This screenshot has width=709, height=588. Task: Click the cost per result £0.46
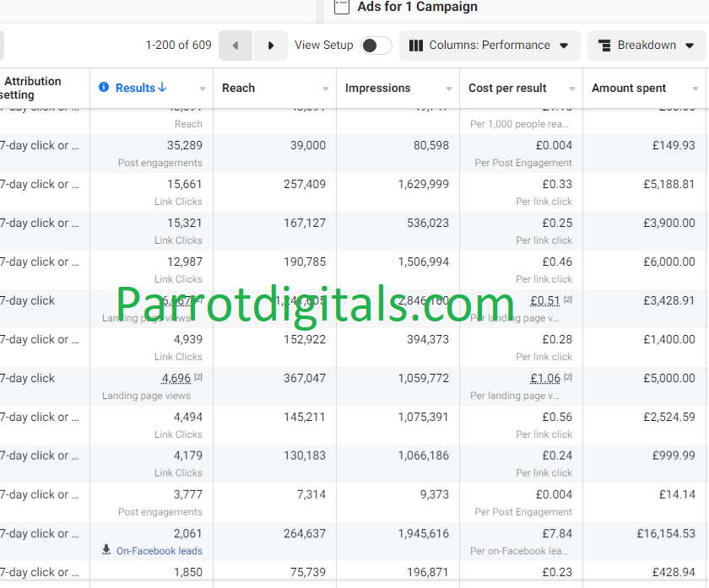point(557,262)
